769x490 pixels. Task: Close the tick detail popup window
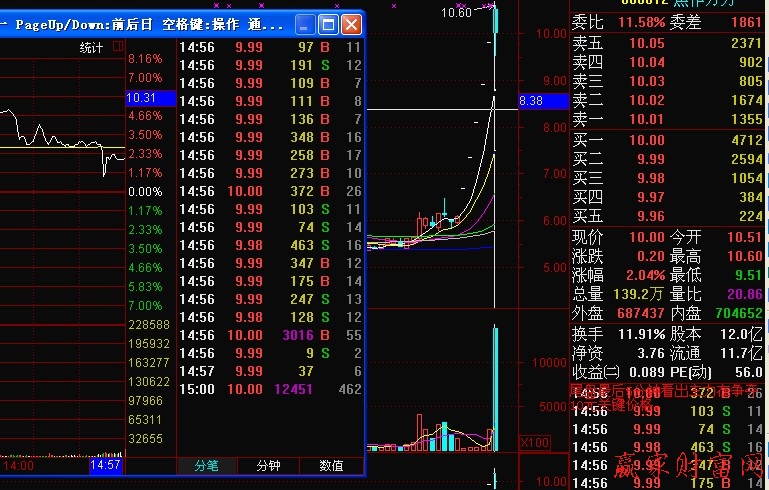point(351,24)
